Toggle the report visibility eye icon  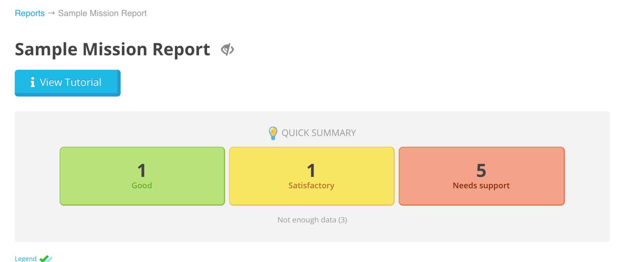[227, 50]
